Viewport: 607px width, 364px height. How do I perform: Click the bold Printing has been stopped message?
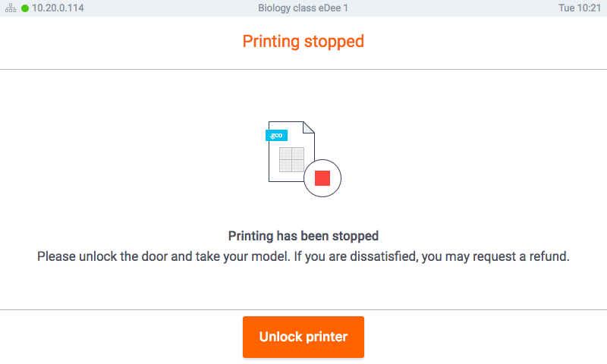303,236
